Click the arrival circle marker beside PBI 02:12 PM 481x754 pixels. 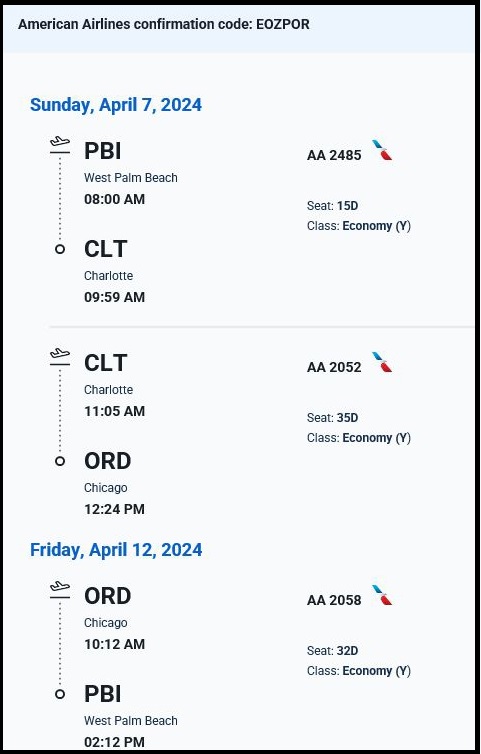click(60, 694)
